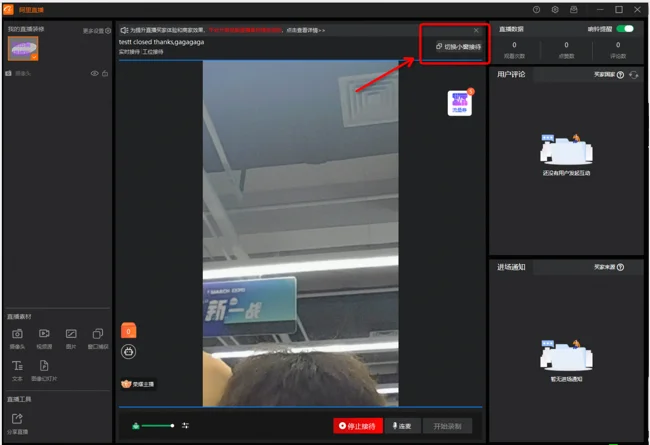The image size is (650, 445).
Task: Add an image slideshow (图像幻灯片) material
Action: (x=44, y=370)
